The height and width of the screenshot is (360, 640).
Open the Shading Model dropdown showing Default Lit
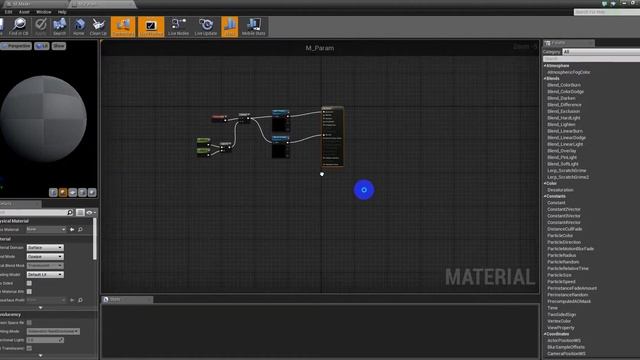tap(45, 275)
